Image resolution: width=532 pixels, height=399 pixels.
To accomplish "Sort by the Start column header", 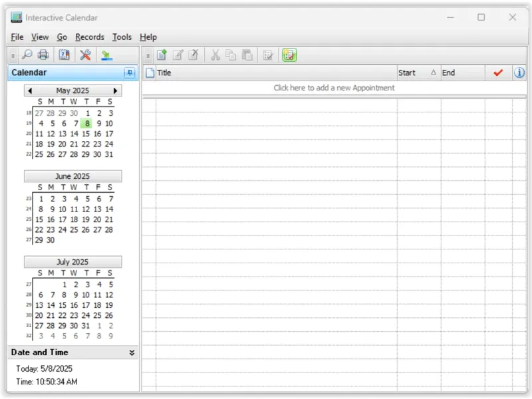I will [419, 72].
